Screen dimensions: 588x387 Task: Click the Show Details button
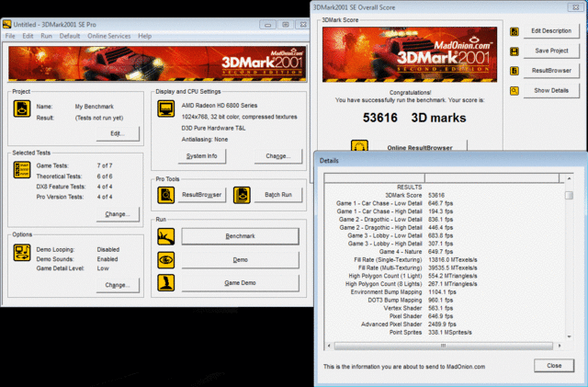551,90
